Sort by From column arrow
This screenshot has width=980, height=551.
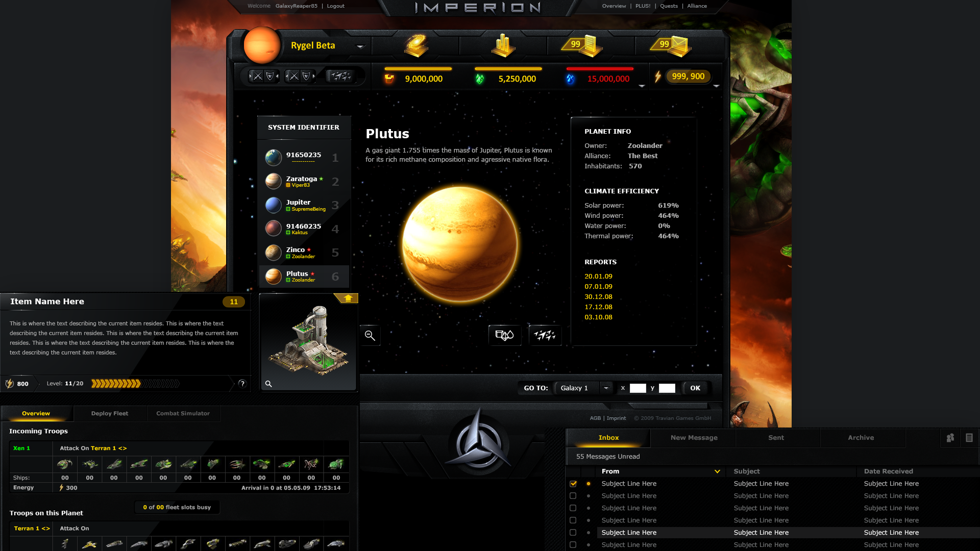pyautogui.click(x=717, y=471)
